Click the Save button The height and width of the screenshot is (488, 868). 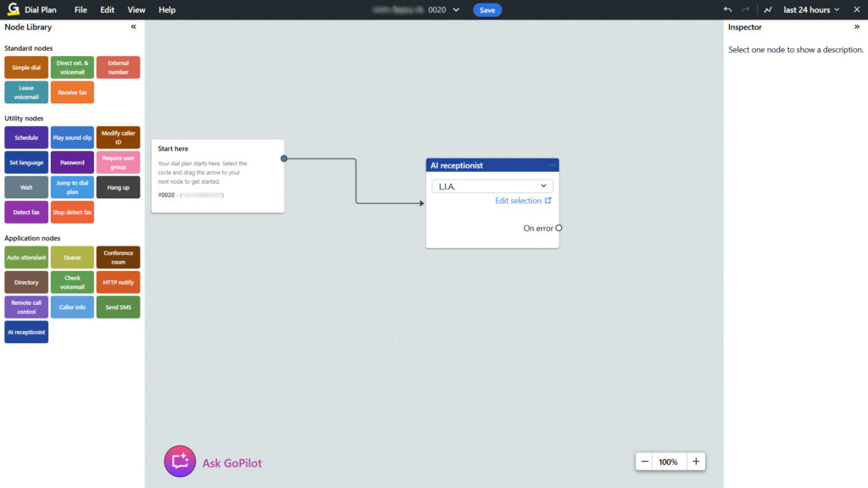click(487, 10)
